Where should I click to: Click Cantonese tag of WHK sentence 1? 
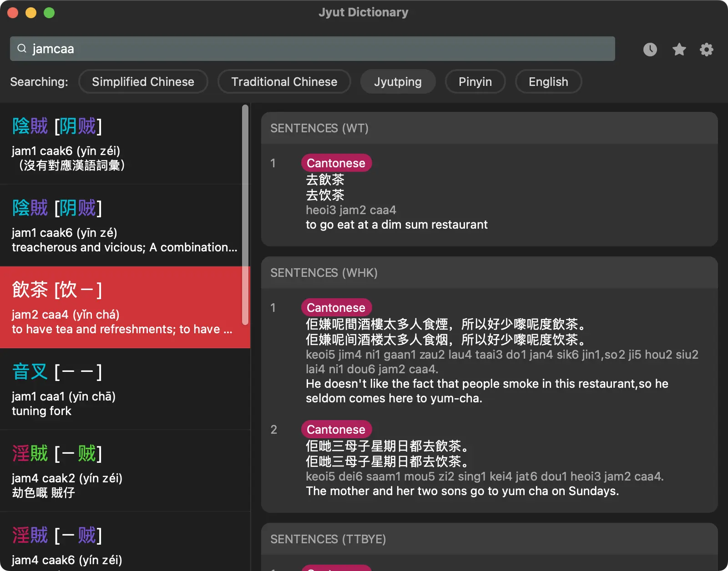tap(336, 308)
